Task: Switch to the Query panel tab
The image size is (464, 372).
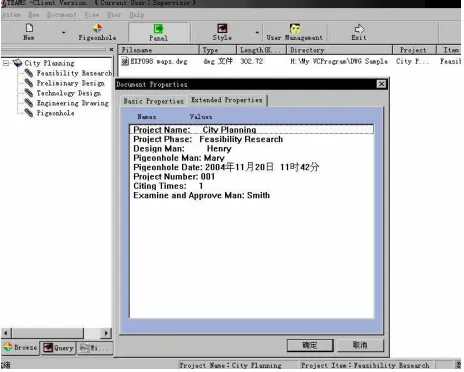Action: tap(58, 348)
